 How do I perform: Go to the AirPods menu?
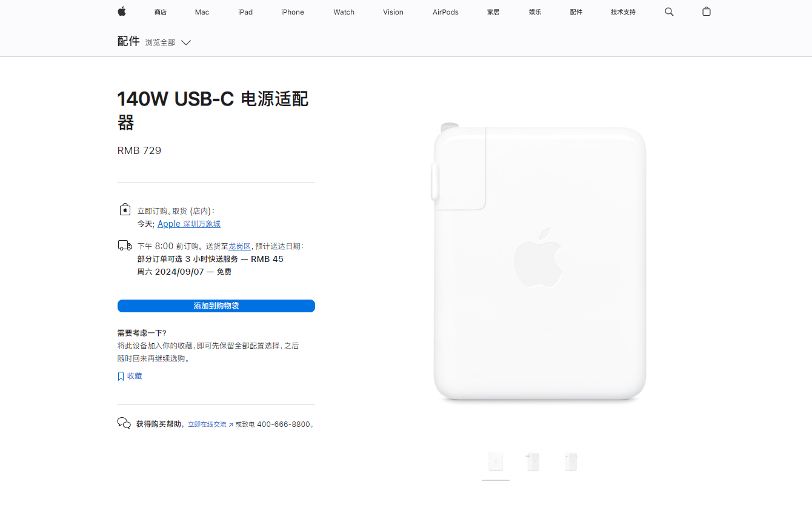pos(445,12)
